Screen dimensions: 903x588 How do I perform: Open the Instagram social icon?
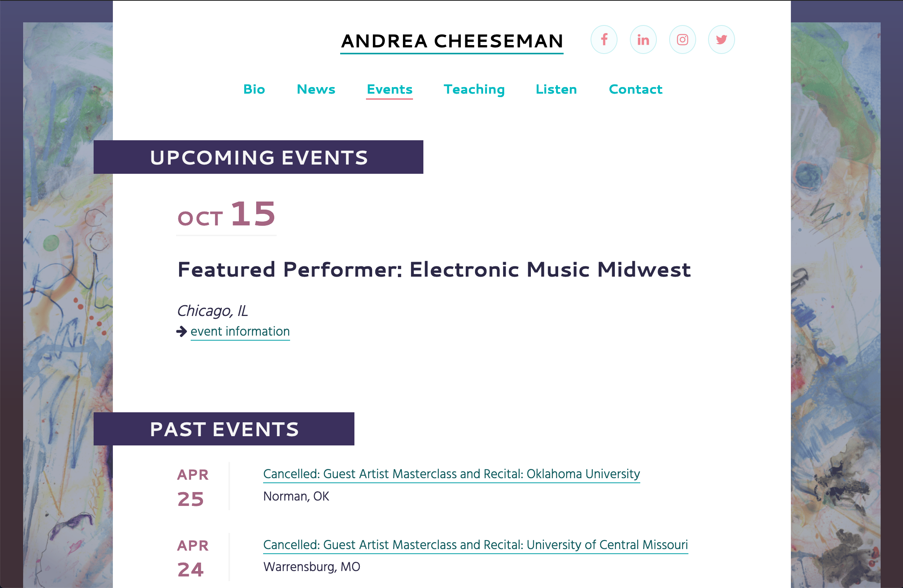point(683,40)
